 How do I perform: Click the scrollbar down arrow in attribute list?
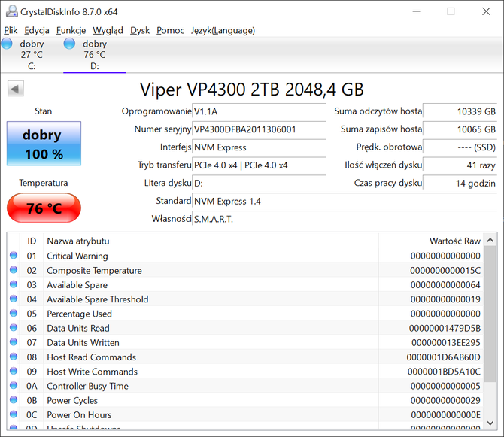tap(490, 423)
